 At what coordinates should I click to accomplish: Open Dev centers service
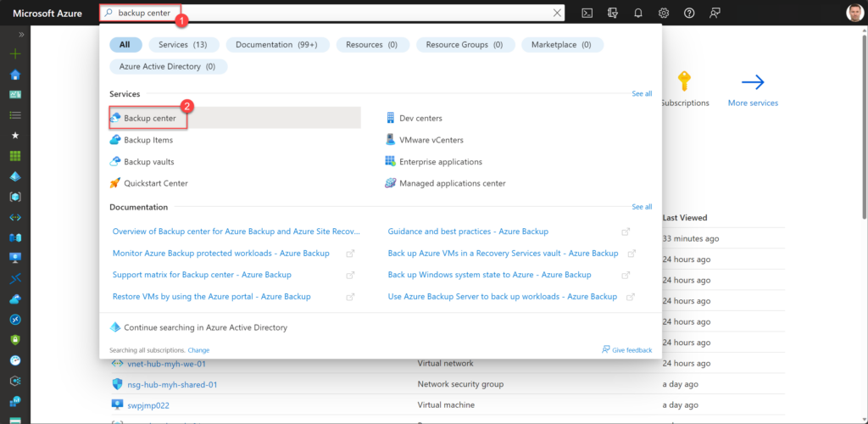[414, 118]
